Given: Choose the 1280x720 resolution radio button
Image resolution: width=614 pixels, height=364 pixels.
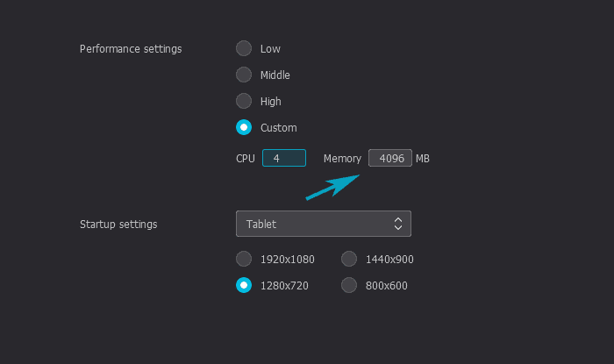Looking at the screenshot, I should pos(244,285).
